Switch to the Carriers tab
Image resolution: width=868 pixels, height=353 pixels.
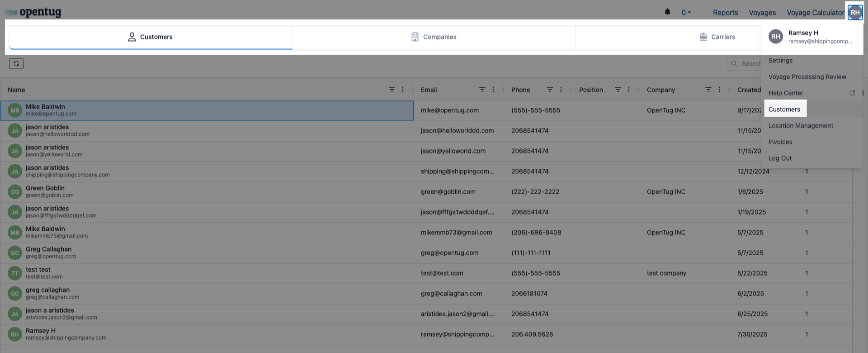coord(717,37)
